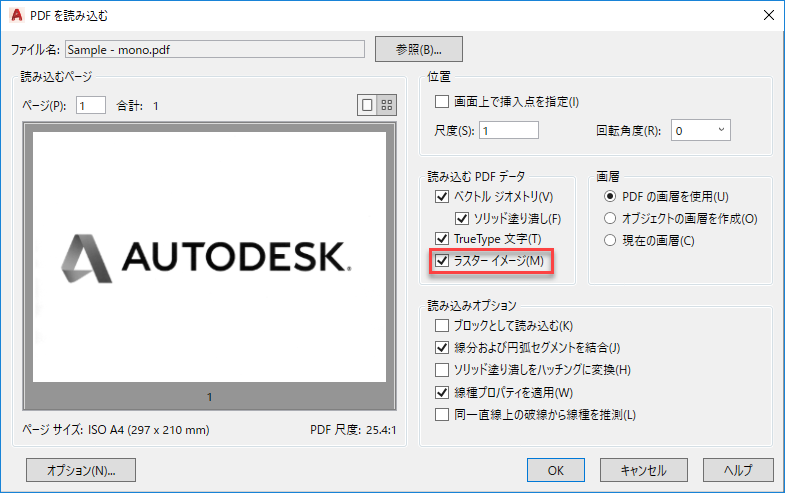Image resolution: width=785 pixels, height=493 pixels.
Task: Uncheck ラスター イメージ(M) checkbox
Action: 442,261
